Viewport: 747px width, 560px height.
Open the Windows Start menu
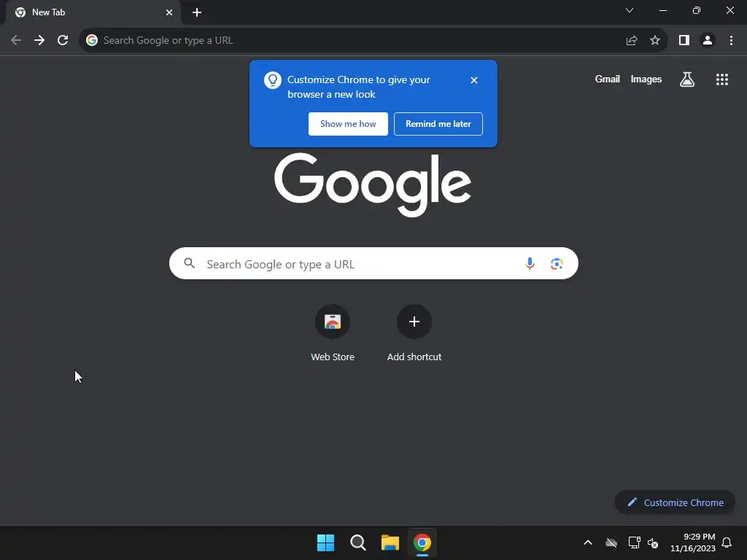pos(326,542)
